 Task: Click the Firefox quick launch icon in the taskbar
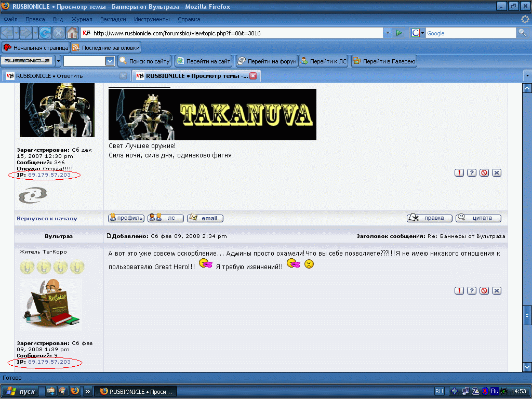pos(75,391)
